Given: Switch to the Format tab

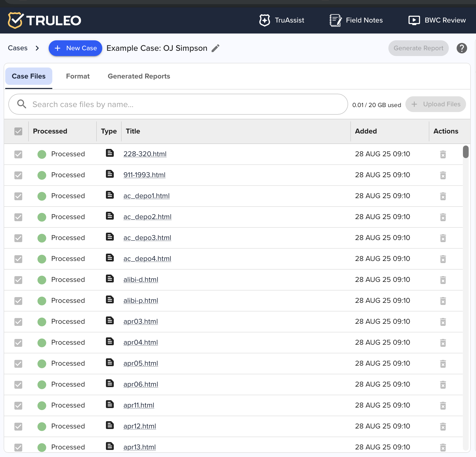Looking at the screenshot, I should coord(78,76).
